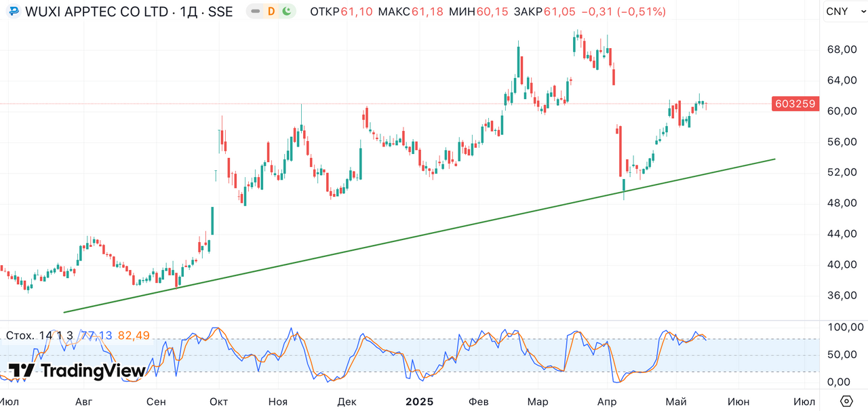This screenshot has height=411, width=868.
Task: Click the Стох. 14 1 3 indicator legend
Action: (x=39, y=335)
